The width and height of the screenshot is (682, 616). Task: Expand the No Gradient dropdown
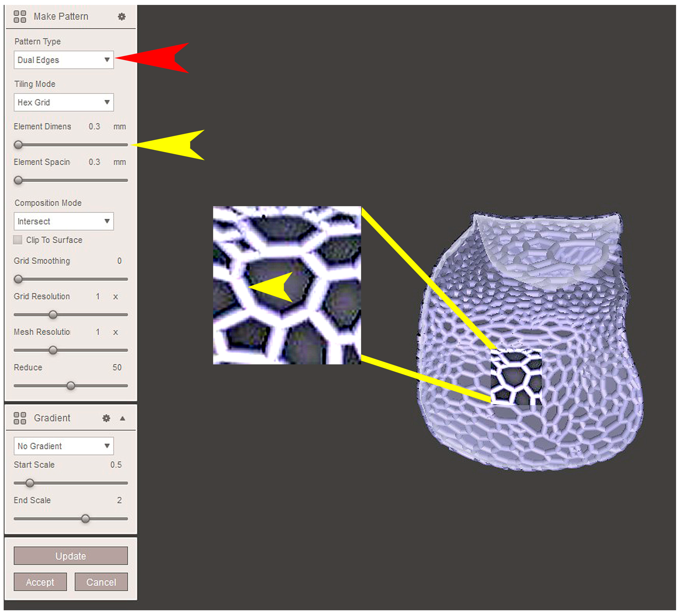pos(64,446)
